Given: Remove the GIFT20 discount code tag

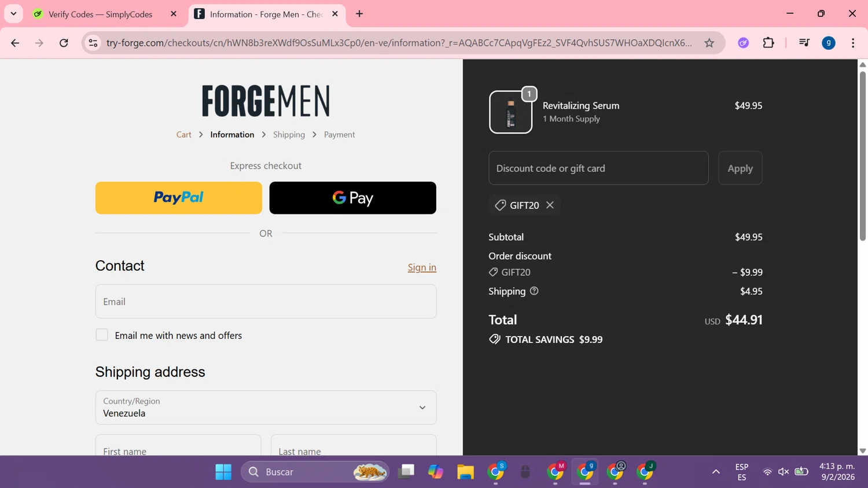Looking at the screenshot, I should [x=550, y=205].
